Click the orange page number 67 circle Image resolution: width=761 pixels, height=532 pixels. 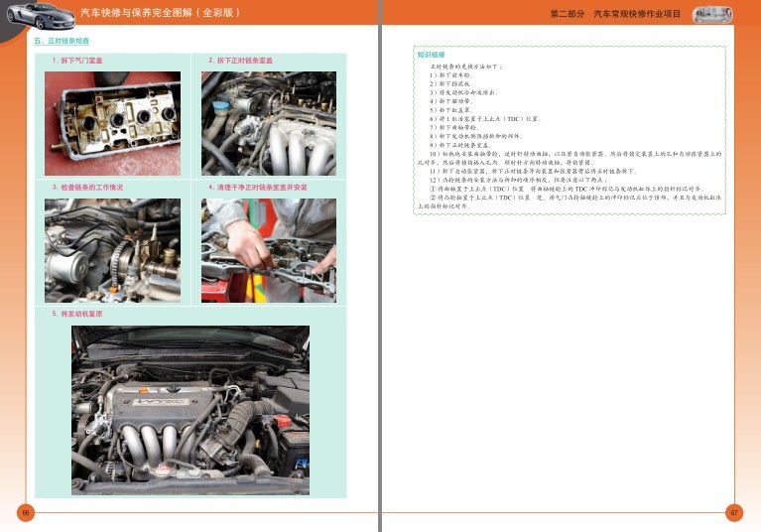(x=734, y=512)
